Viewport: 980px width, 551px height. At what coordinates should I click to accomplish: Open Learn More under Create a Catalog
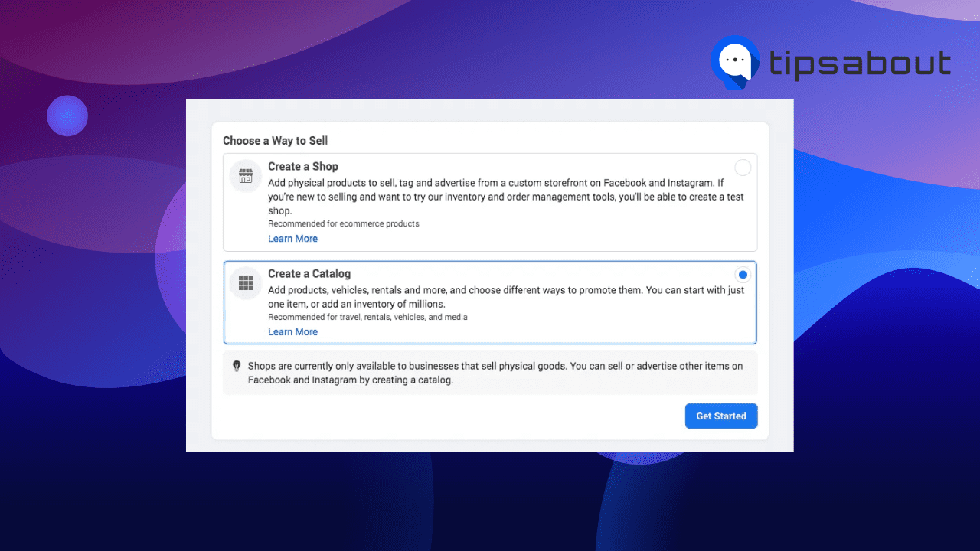[x=292, y=332]
